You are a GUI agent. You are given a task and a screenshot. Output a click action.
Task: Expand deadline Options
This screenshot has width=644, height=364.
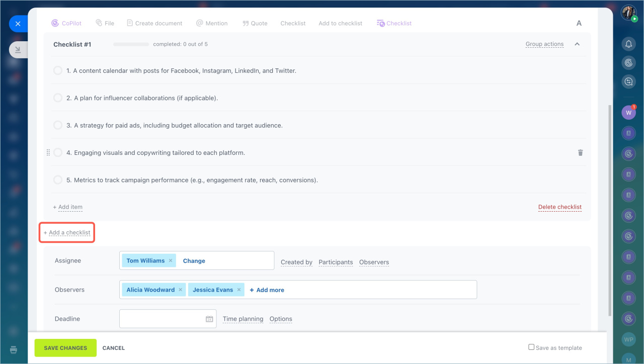click(281, 319)
